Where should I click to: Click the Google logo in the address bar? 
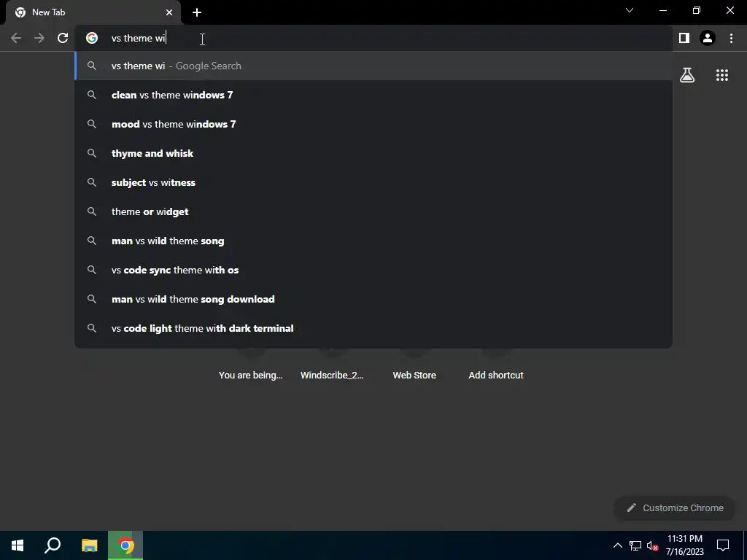[92, 38]
